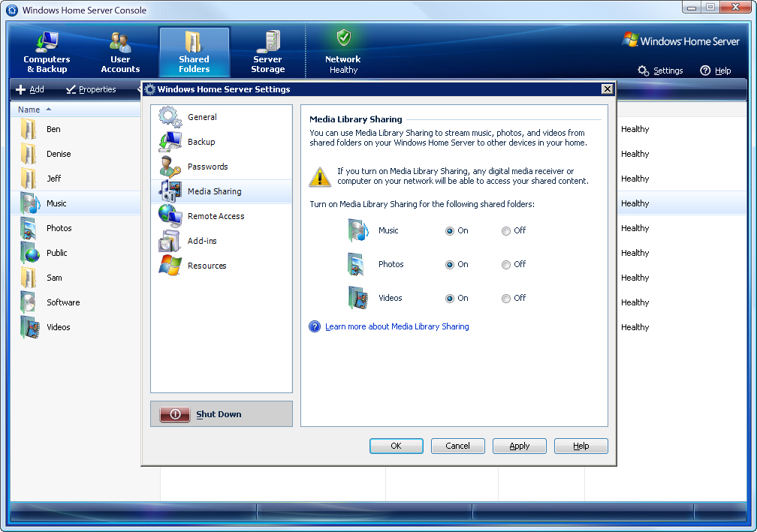757x532 pixels.
Task: Select the Software shared folder icon
Action: coord(29,302)
